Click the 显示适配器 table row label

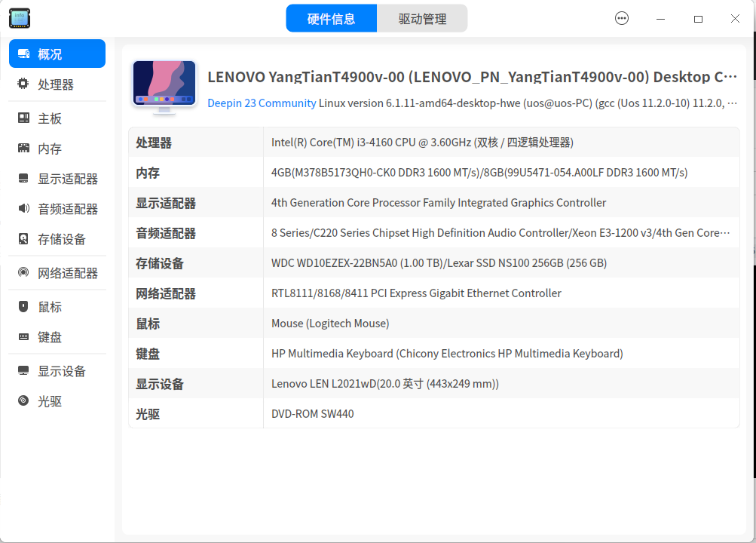166,203
